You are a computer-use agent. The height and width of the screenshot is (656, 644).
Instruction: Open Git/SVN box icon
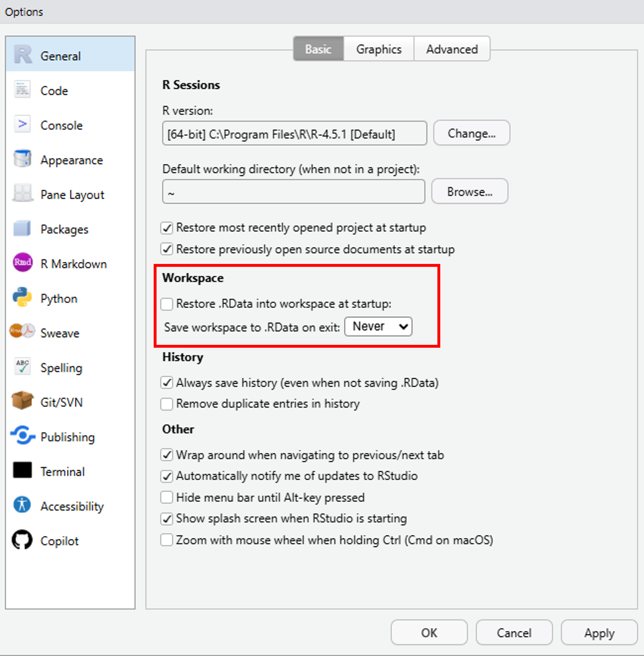[22, 401]
